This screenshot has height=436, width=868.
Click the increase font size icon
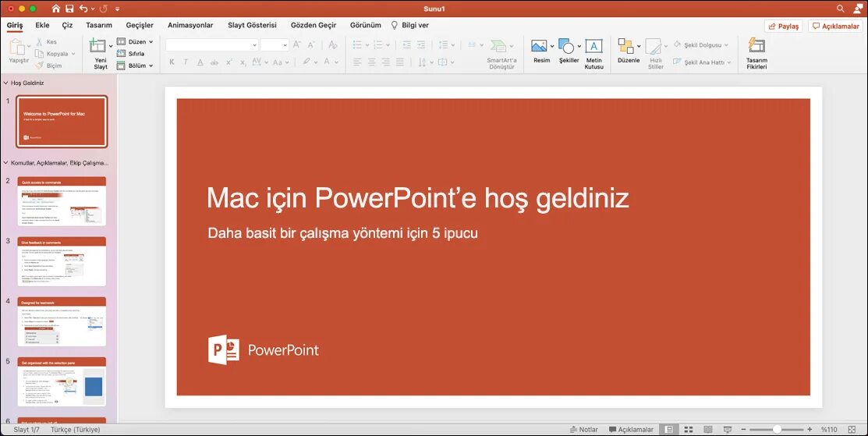point(297,44)
